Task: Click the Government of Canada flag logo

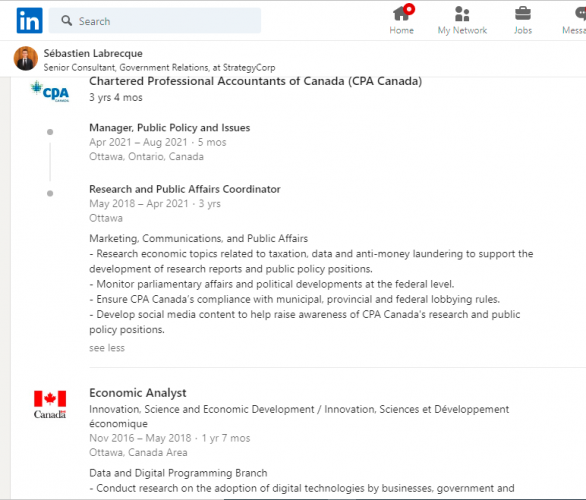Action: (50, 404)
